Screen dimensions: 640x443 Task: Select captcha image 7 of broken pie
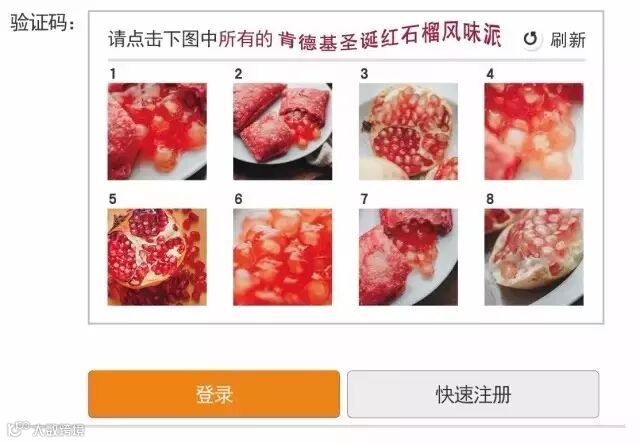(x=408, y=257)
